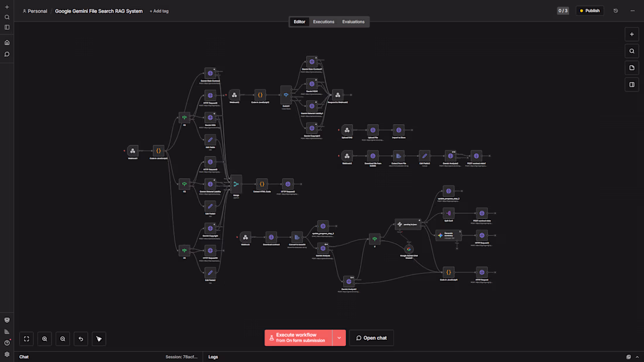The image size is (644, 362).
Task: Rename the Google Gemini File Search workflow title
Action: tap(99, 11)
